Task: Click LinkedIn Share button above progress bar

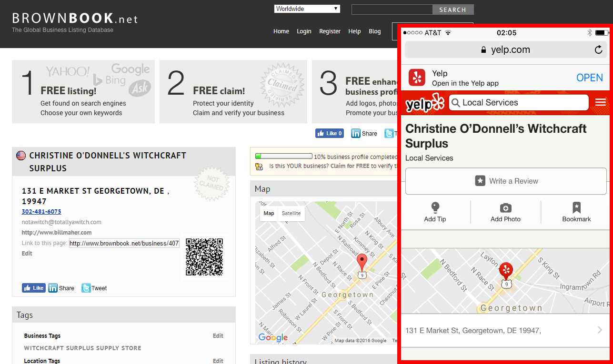Action: click(364, 133)
